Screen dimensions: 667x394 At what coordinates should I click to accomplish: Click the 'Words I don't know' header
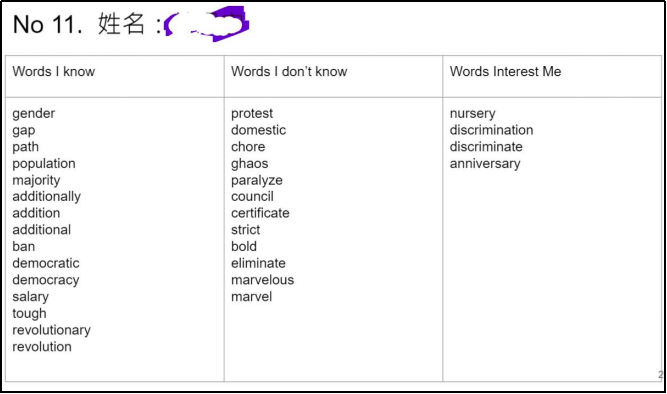[289, 71]
